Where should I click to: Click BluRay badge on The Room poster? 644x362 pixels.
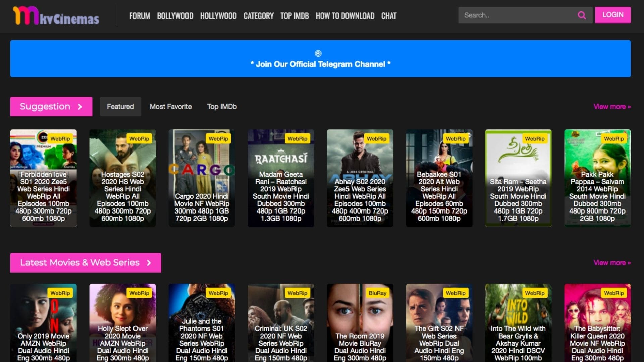pos(377,293)
